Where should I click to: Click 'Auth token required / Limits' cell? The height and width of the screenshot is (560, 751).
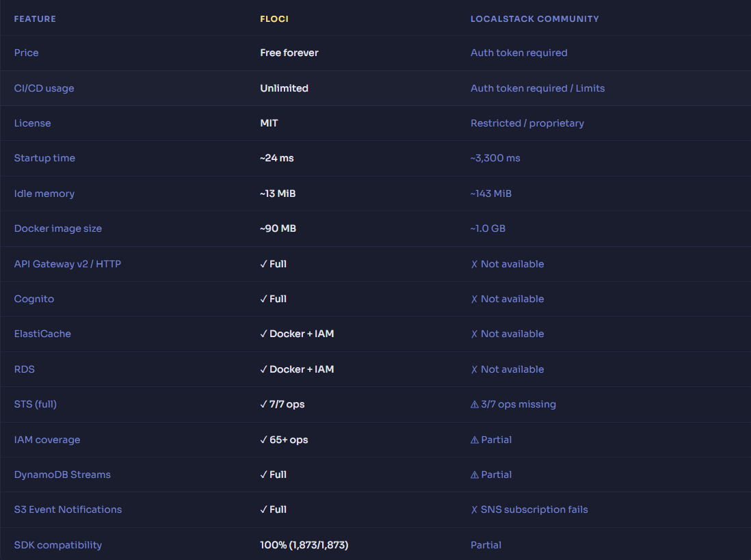(538, 88)
